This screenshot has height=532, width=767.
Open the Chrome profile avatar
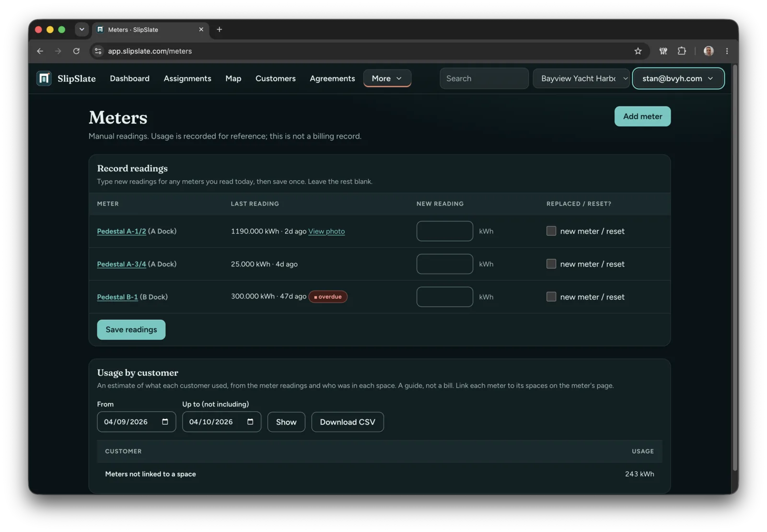(x=709, y=51)
